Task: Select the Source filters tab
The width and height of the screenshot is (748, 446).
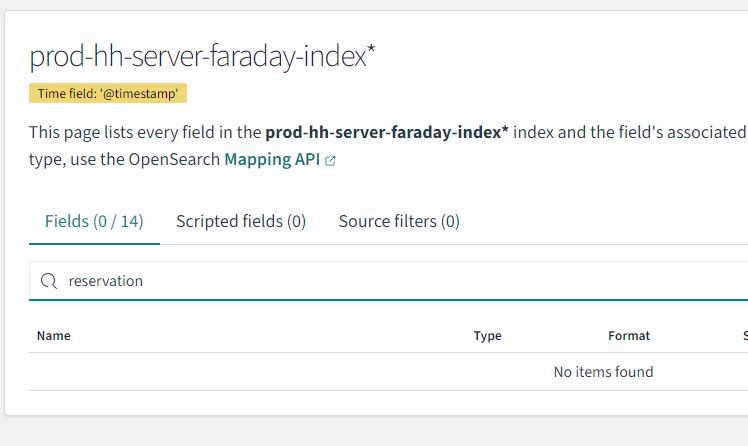Action: pos(399,221)
